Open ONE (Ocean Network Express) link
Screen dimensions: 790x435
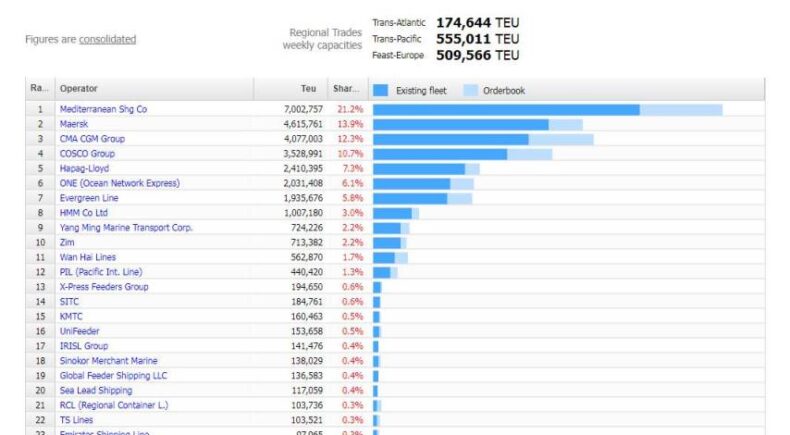click(x=119, y=183)
